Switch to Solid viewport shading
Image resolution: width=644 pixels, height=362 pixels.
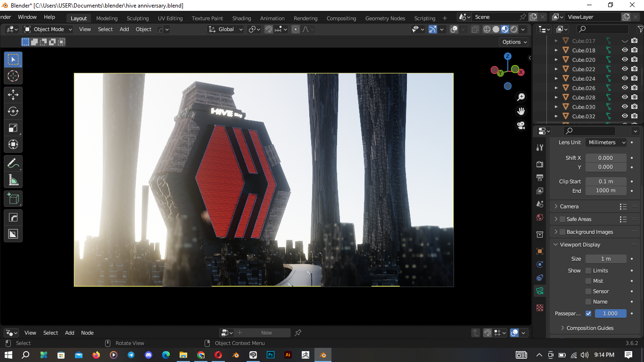pos(496,29)
